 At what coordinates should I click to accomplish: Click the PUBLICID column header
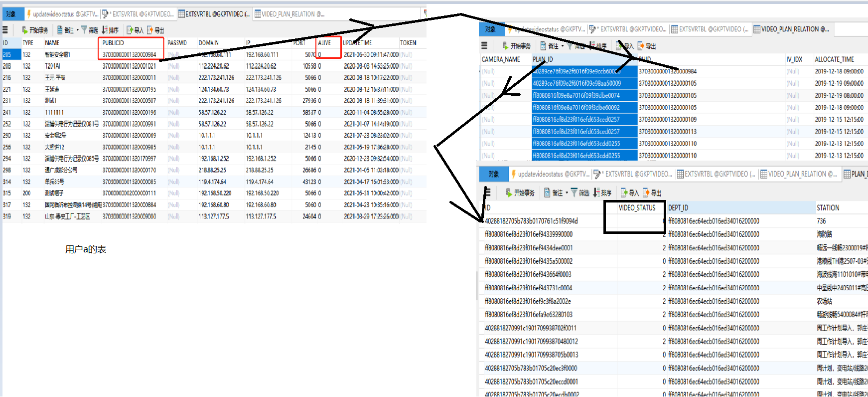click(113, 43)
